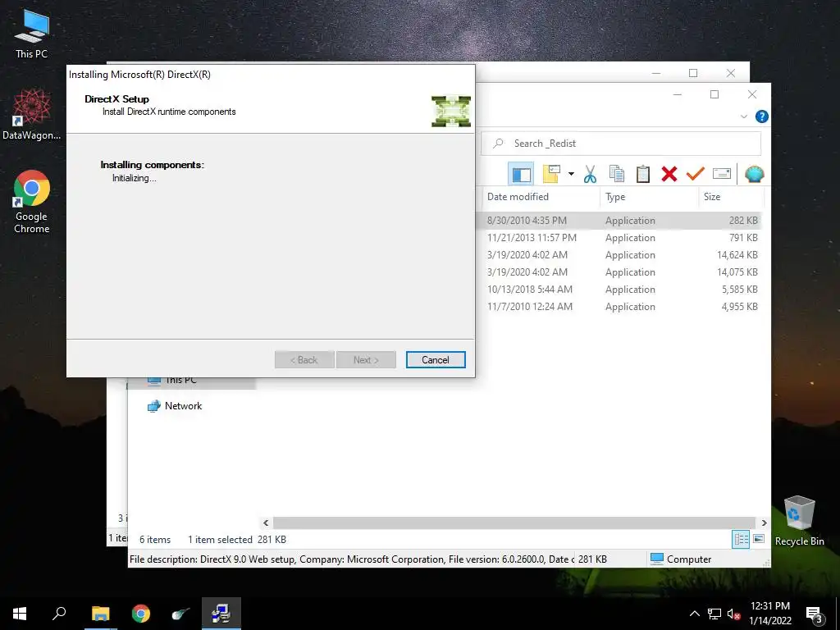This screenshot has width=840, height=630.
Task: Click the '1 item selected 281 KB' status text
Action: pos(237,540)
